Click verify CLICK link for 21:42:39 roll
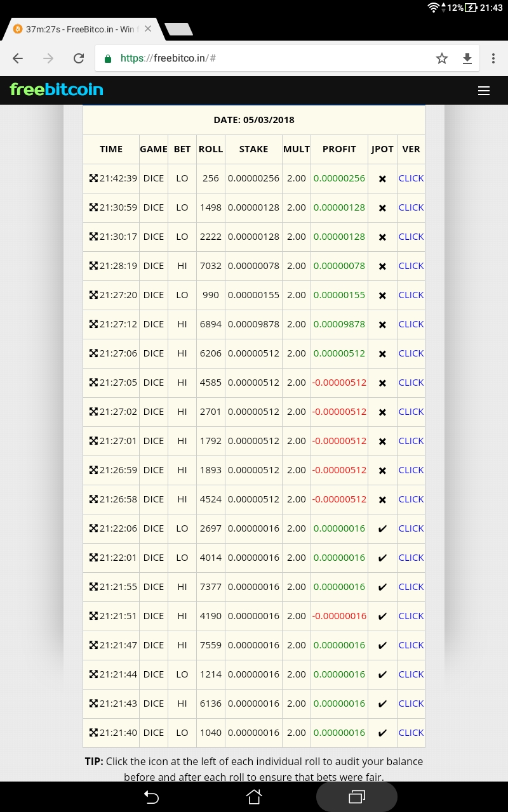Image resolution: width=508 pixels, height=812 pixels. click(x=411, y=178)
